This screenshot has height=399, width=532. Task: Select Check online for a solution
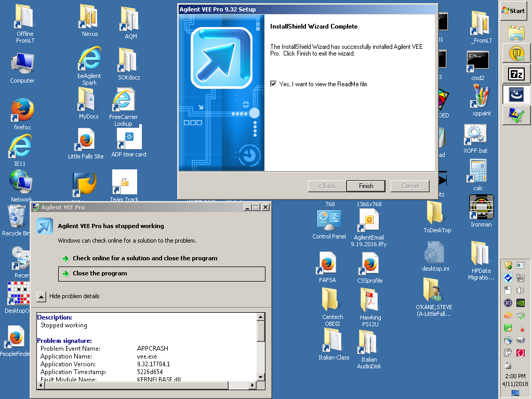click(145, 258)
